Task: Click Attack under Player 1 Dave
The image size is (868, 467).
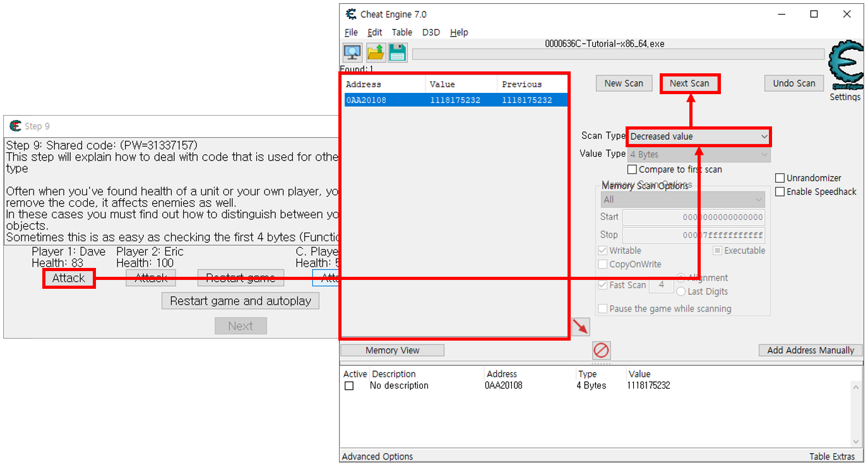Action: [69, 278]
